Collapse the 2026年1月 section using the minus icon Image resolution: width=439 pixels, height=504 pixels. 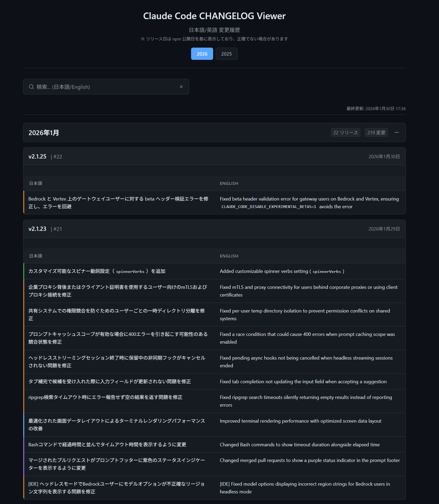396,132
